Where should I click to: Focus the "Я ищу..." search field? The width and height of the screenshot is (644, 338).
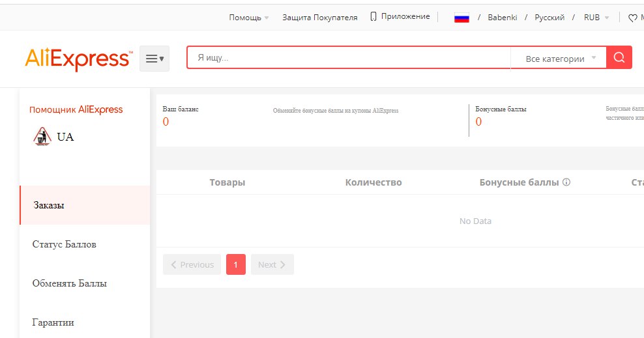coord(348,57)
